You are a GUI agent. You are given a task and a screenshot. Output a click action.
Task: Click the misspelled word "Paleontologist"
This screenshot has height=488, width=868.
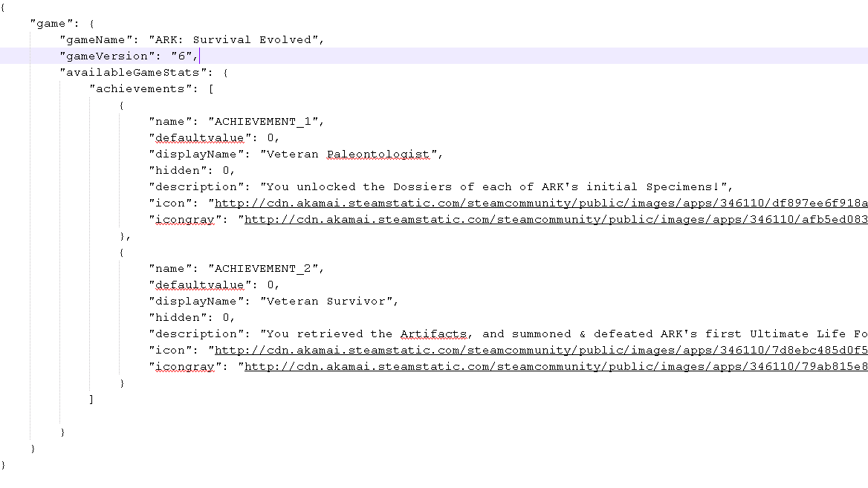tap(378, 154)
